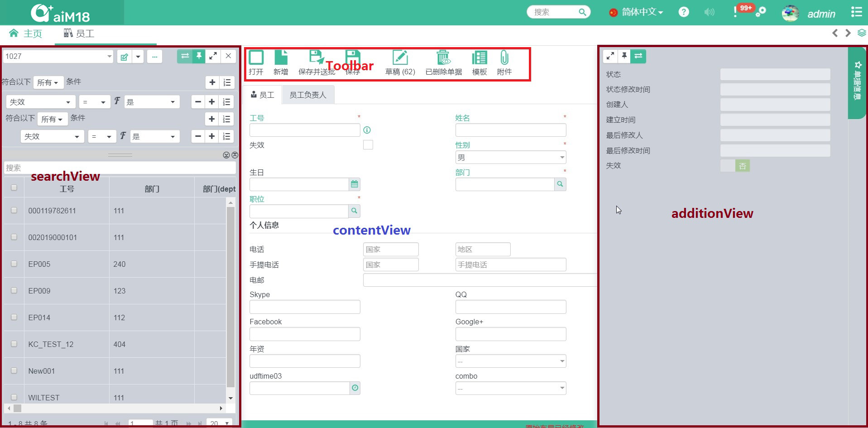Go to next tab with right chevron
Viewport: 868px width, 428px height.
tap(848, 33)
